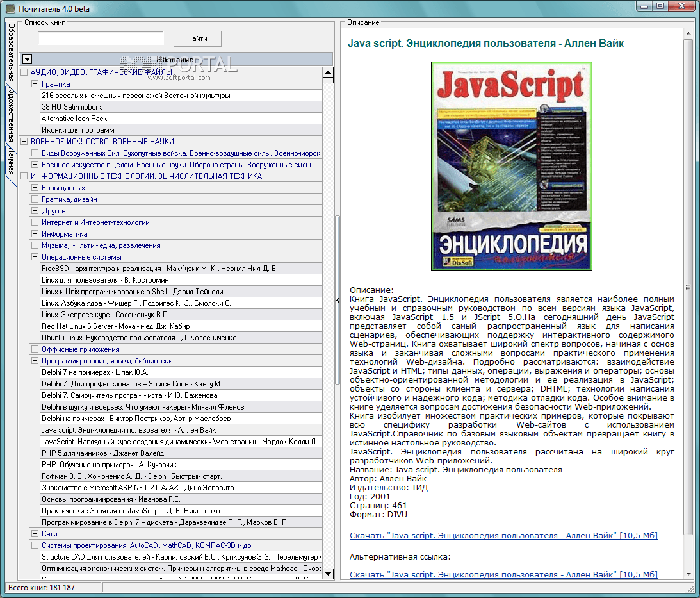Click the description pane scrollbar thumb
Viewport: 700px width, 598px height.
point(688,287)
